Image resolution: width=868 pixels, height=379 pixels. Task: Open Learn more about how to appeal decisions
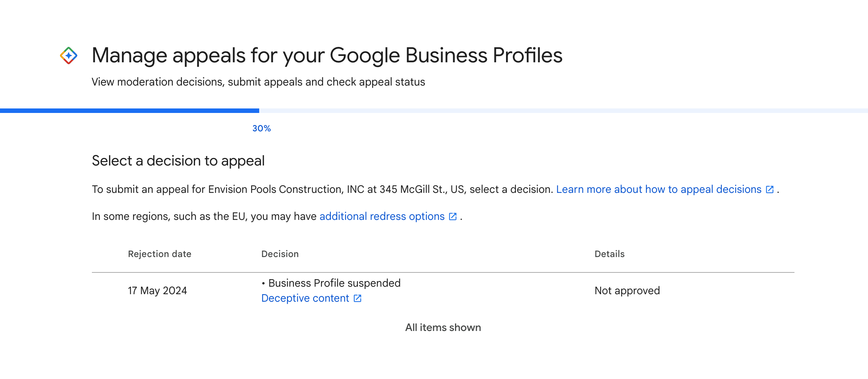[658, 189]
